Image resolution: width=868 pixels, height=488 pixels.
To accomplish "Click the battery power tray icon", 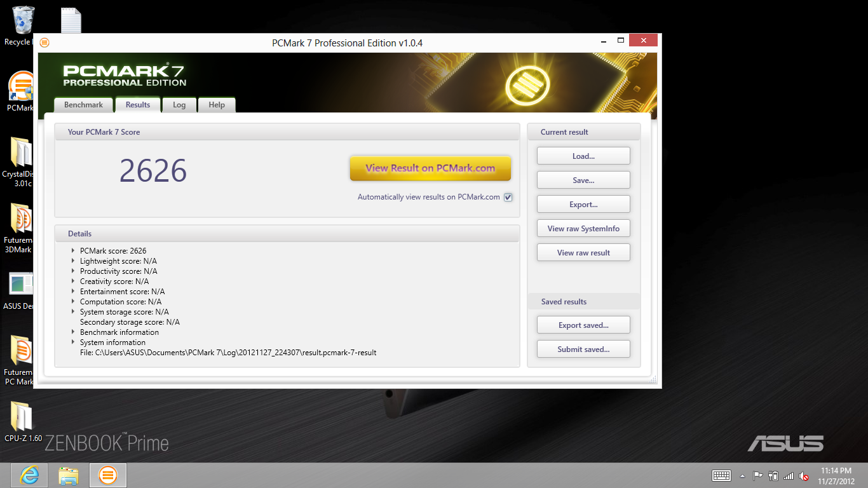I will click(773, 475).
